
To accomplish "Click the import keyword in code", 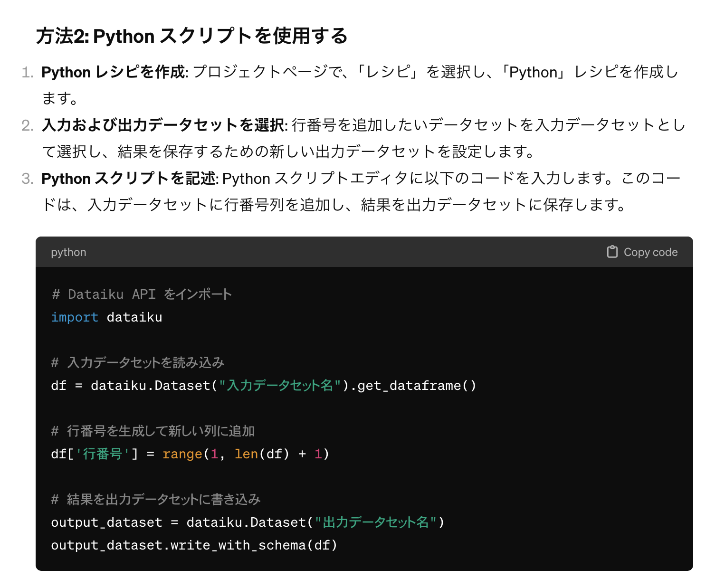I will 75,317.
